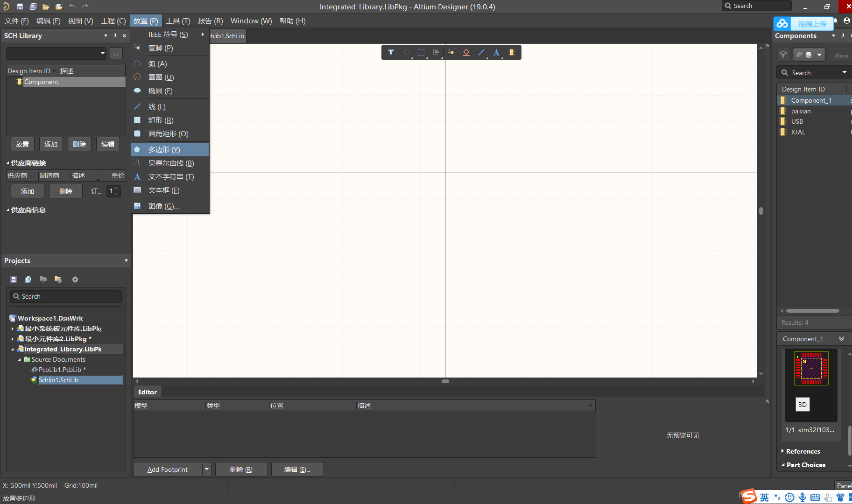Viewport: 852px width, 504px height.
Task: Click the Projects panel save icon
Action: tap(14, 279)
